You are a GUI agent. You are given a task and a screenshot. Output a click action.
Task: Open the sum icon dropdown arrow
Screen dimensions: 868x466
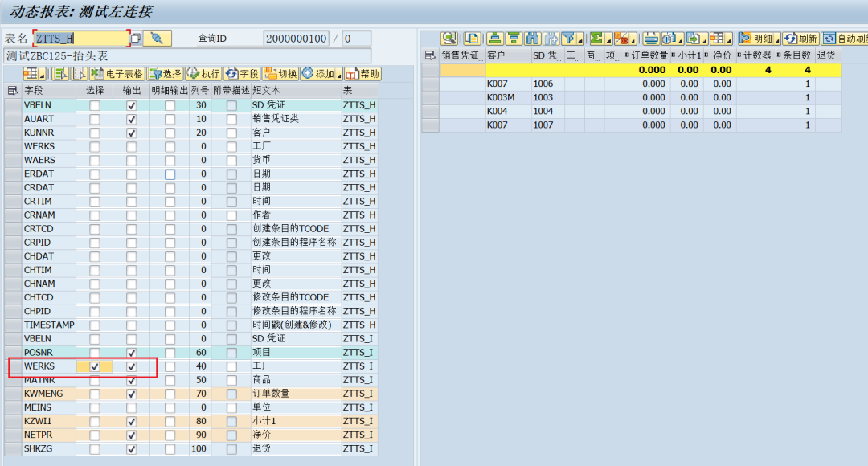tap(608, 39)
